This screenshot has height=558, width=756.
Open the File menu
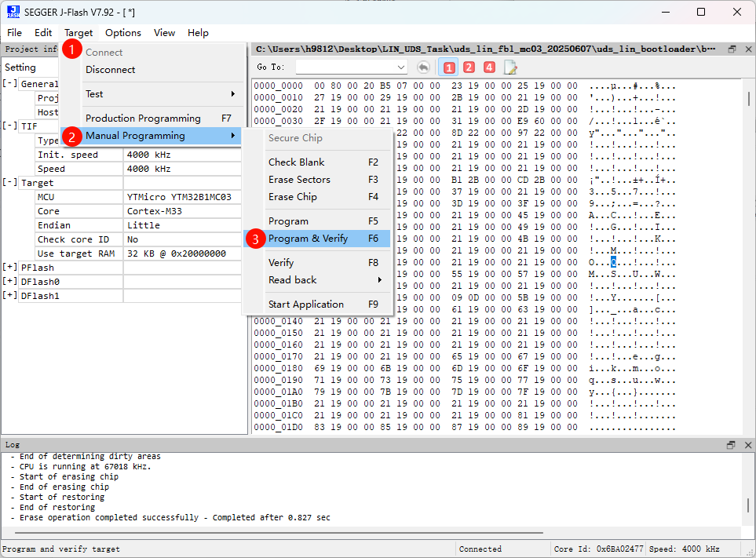click(14, 33)
